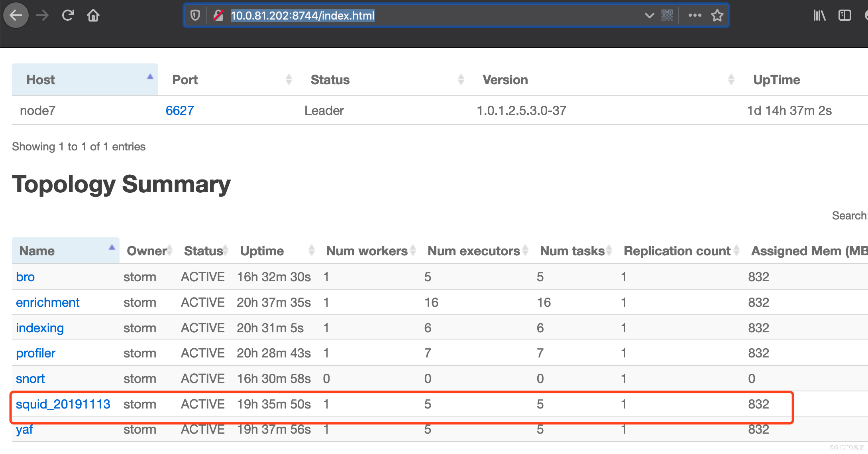Image resolution: width=868 pixels, height=454 pixels.
Task: Bookmark this page with the star icon
Action: tap(717, 16)
